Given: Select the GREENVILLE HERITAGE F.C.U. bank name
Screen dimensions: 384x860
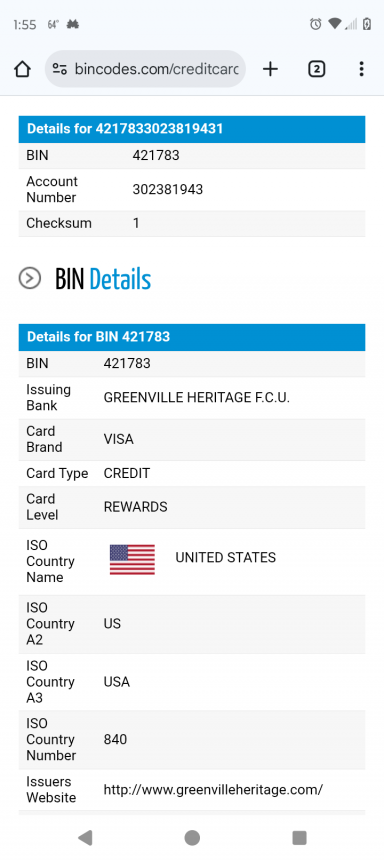Looking at the screenshot, I should 196,398.
